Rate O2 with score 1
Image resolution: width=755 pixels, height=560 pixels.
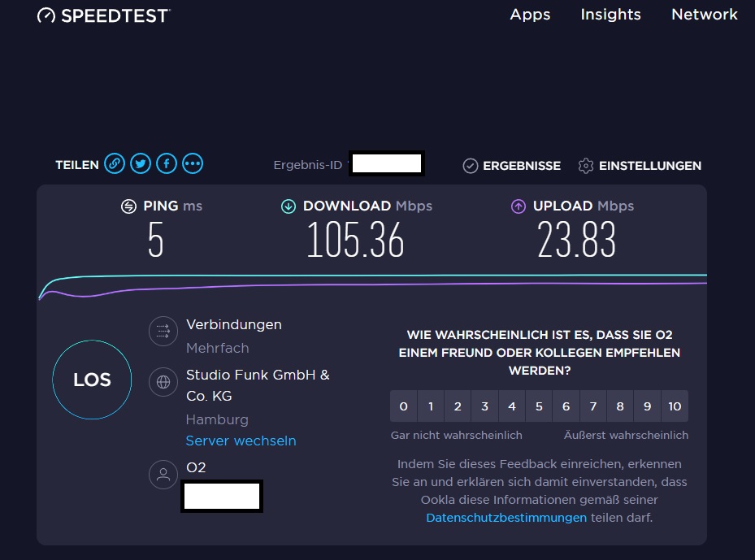[431, 406]
